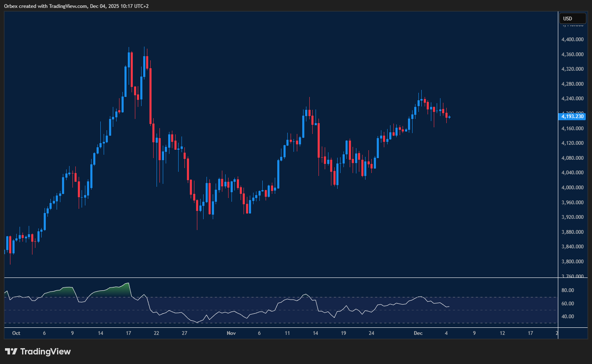592x364 pixels.
Task: Click the 40.00 level on RSI scale
Action: (x=567, y=317)
